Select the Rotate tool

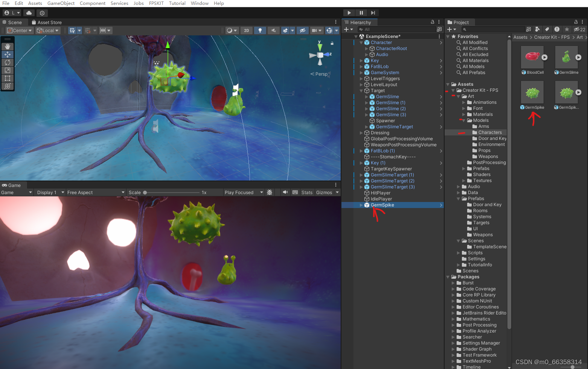pyautogui.click(x=8, y=62)
